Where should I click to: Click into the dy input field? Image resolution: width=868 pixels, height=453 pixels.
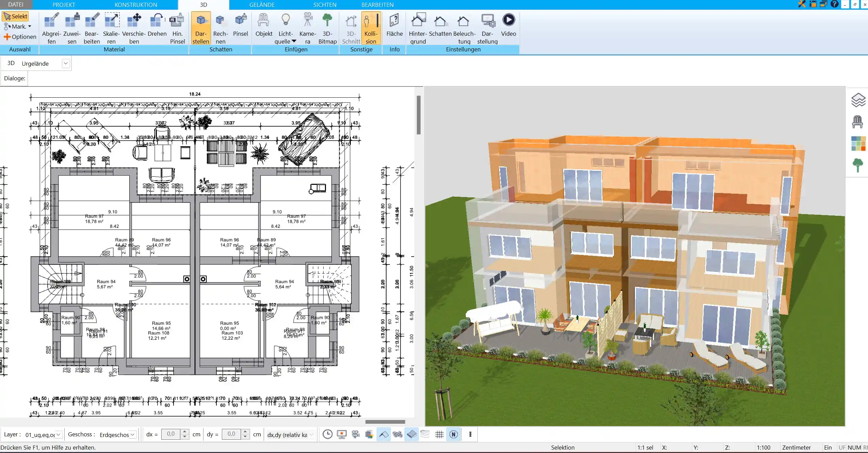coord(232,434)
